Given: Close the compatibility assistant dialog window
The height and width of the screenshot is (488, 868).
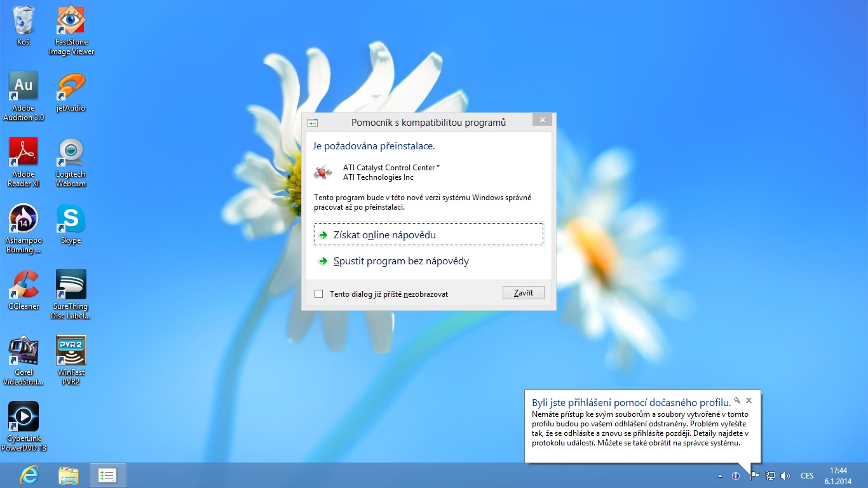Looking at the screenshot, I should 542,120.
